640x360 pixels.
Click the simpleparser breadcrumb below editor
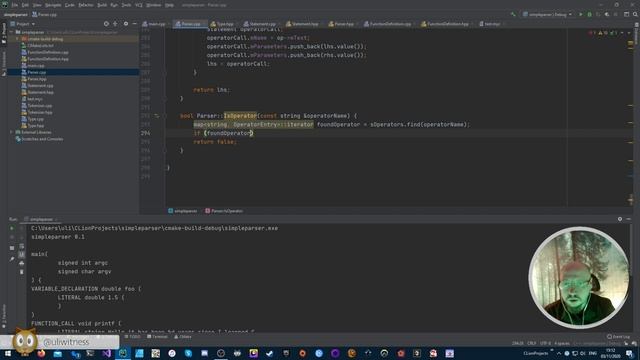click(x=183, y=211)
